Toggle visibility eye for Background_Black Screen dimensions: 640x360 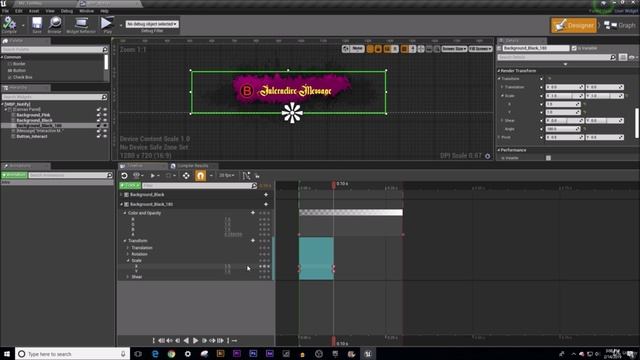(105, 120)
